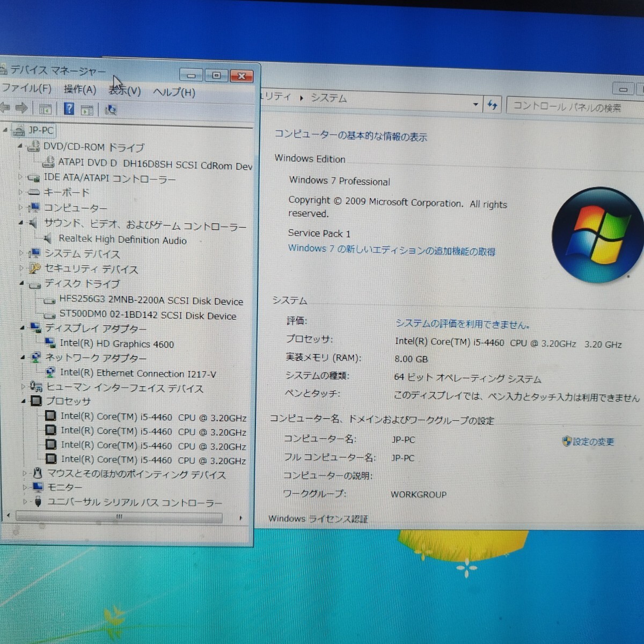
Task: Expand the セキュリティ デバイス category
Action: [21, 267]
